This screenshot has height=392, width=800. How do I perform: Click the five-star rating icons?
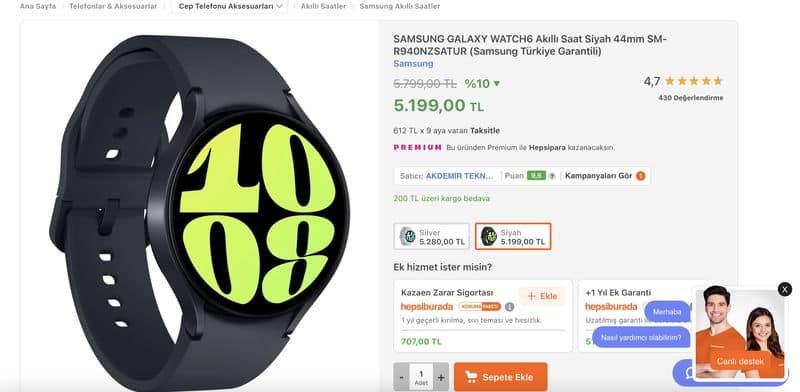point(693,81)
